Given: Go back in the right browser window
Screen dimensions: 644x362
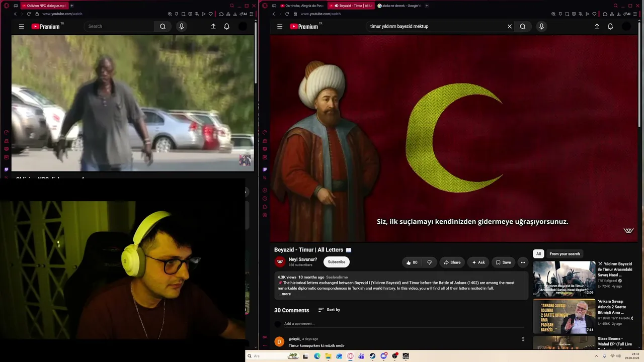Looking at the screenshot, I should coord(274,14).
